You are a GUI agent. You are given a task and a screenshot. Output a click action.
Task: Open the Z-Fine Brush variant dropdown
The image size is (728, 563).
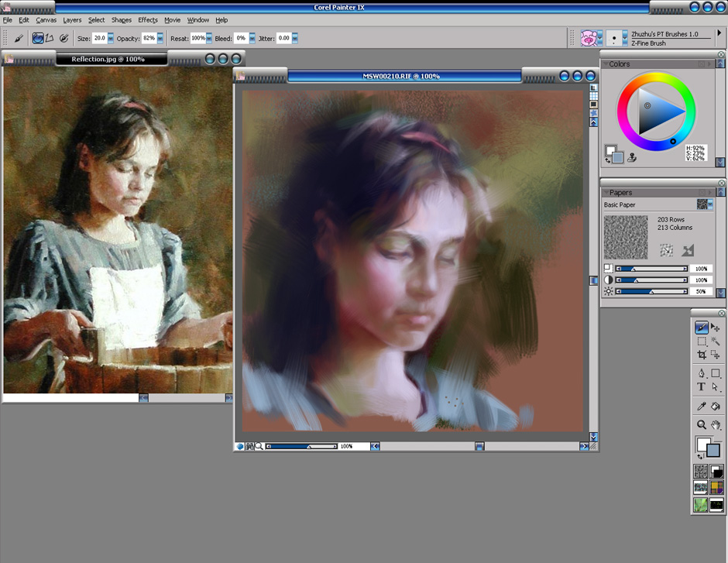click(x=625, y=38)
